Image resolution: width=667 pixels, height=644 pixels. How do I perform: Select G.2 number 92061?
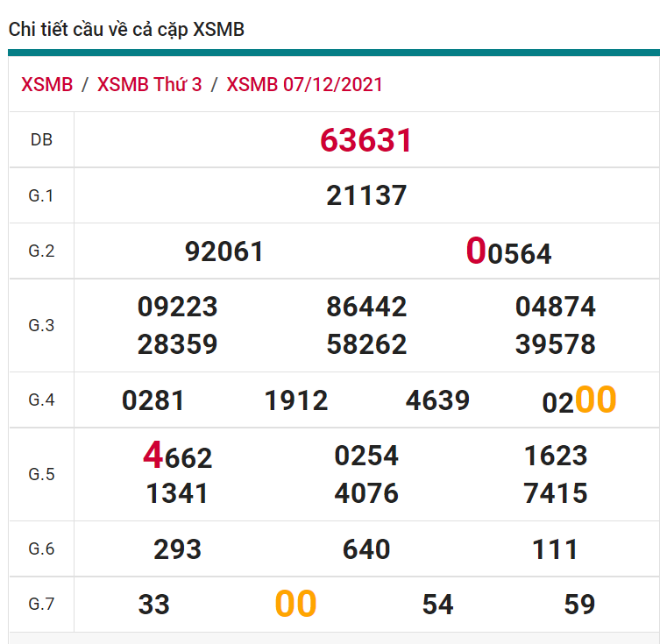point(224,251)
